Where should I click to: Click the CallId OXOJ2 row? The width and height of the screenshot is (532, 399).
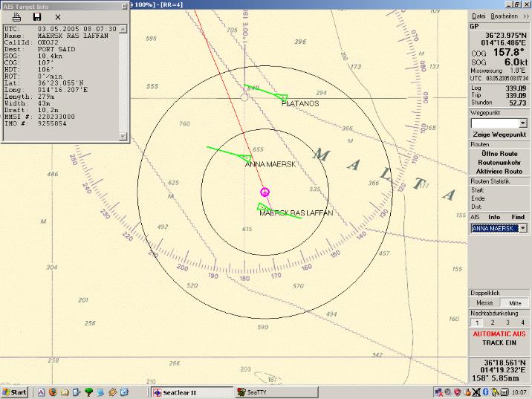[31, 42]
